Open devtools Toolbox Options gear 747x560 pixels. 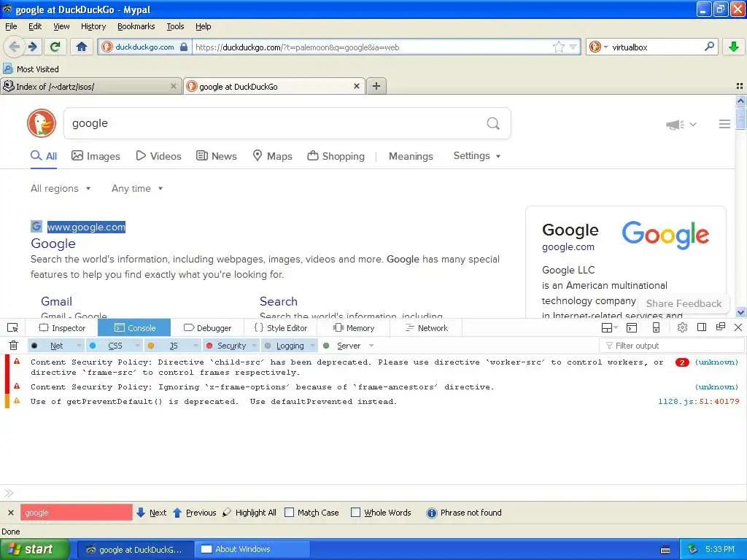click(x=682, y=327)
